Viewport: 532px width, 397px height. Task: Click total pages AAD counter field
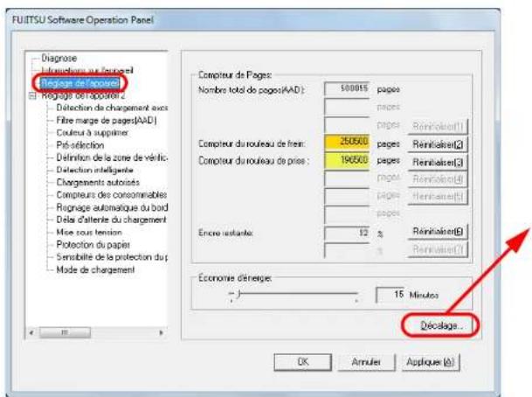click(x=347, y=89)
